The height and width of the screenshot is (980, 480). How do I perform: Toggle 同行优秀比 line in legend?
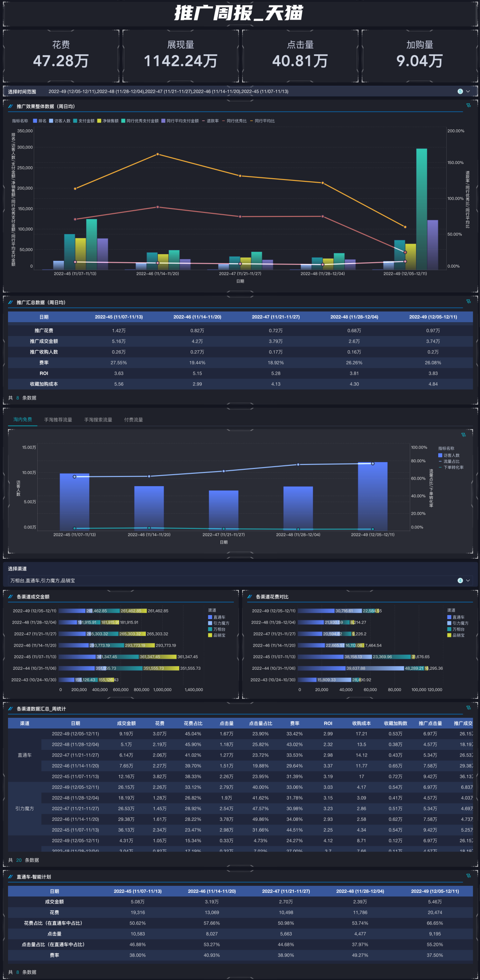click(234, 121)
